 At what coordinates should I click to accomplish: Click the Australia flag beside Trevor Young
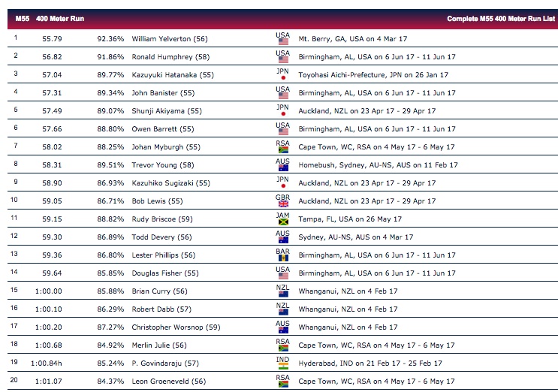(283, 168)
